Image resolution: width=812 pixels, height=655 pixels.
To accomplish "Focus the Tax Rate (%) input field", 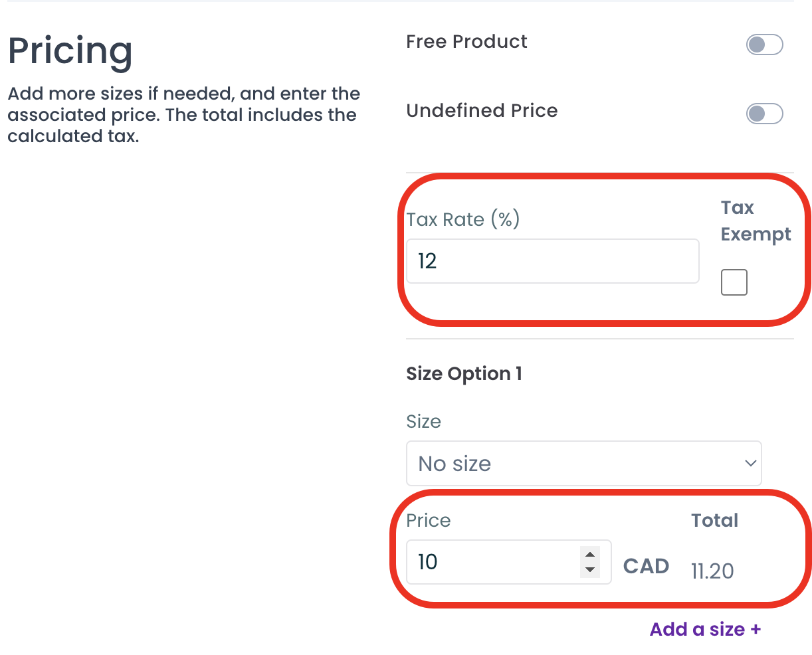I will tap(552, 261).
